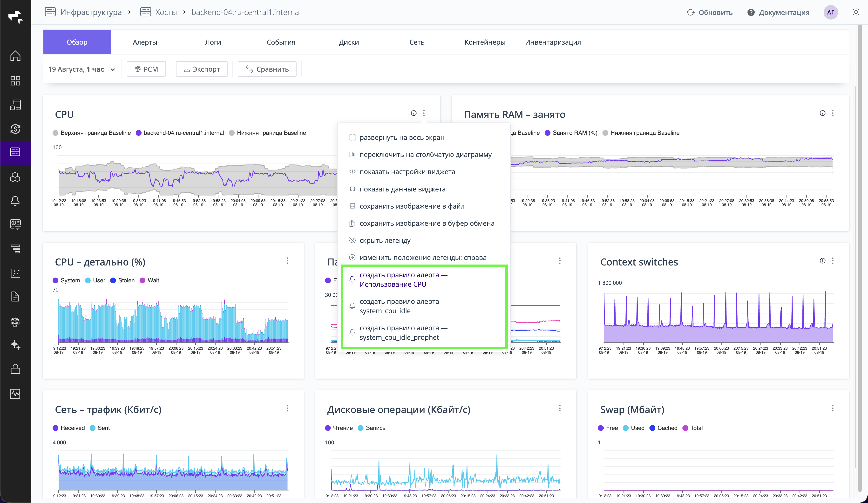The image size is (868, 503).
Task: Switch to the Контейнеры tab
Action: (485, 42)
